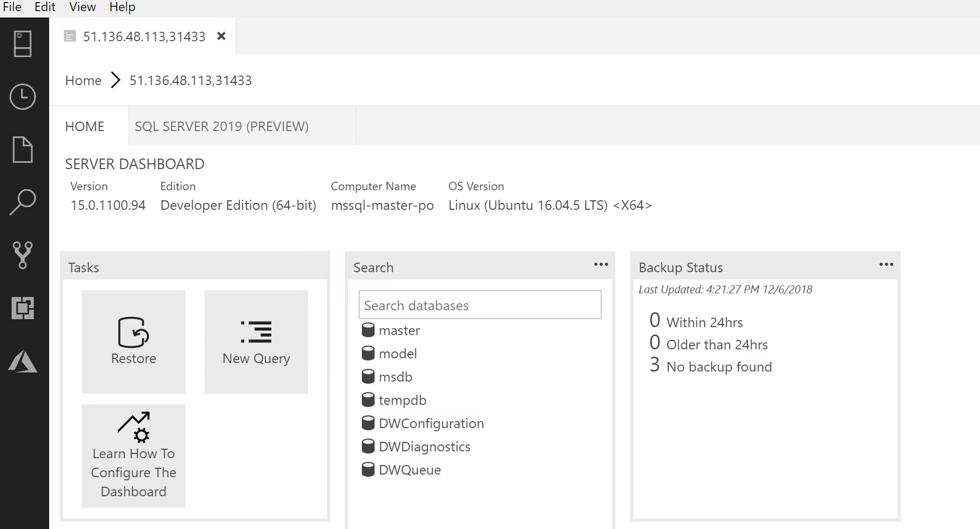This screenshot has height=529, width=980.
Task: Open the View menu
Action: 82,7
